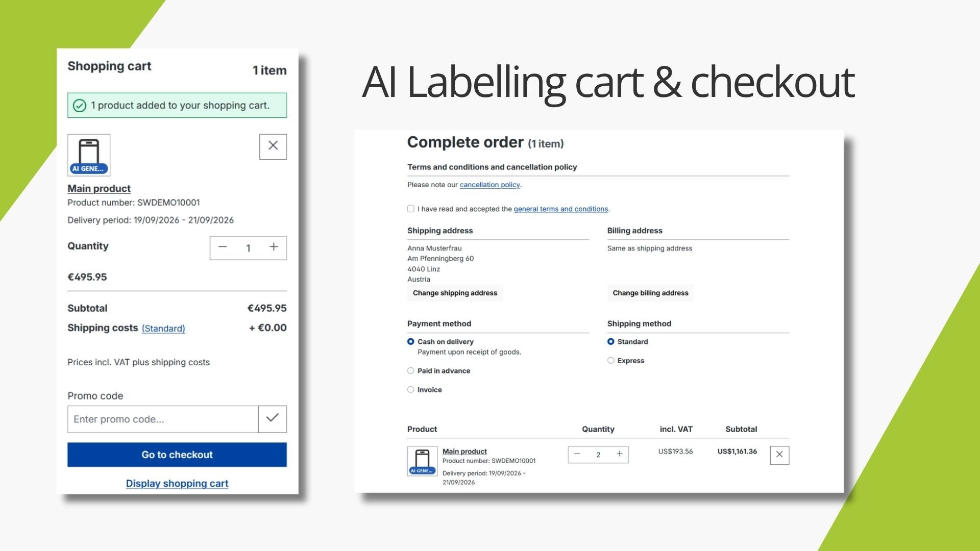Open the cancellation policy link
980x551 pixels.
coord(489,185)
